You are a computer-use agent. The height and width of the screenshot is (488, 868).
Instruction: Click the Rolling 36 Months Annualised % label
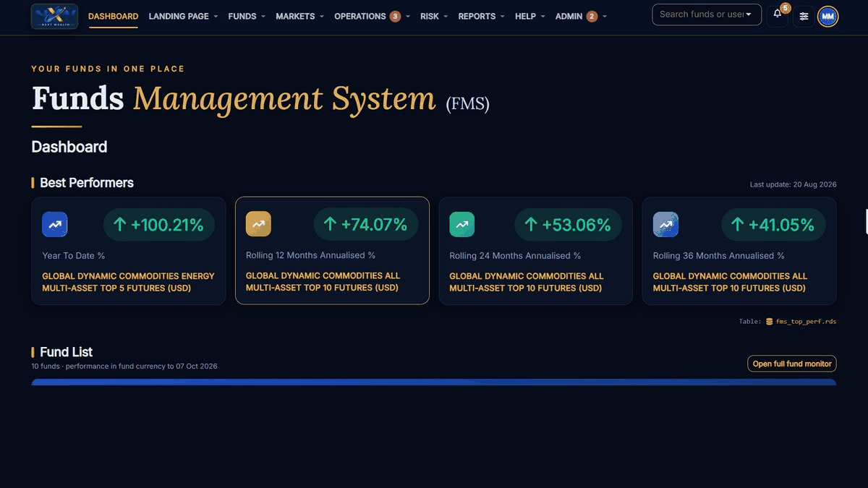coord(718,255)
